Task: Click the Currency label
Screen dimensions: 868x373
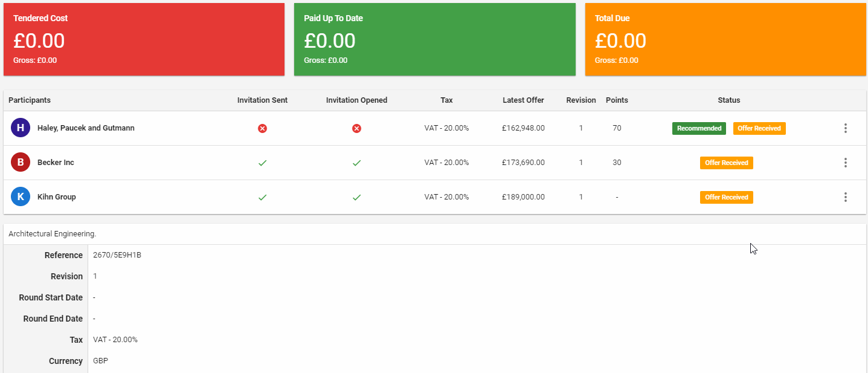Action: pyautogui.click(x=66, y=361)
